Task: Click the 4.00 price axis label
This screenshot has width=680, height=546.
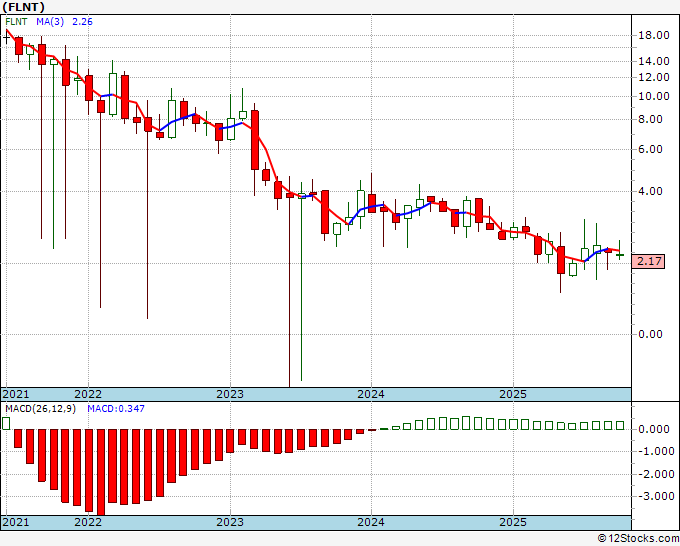Action: [x=650, y=191]
